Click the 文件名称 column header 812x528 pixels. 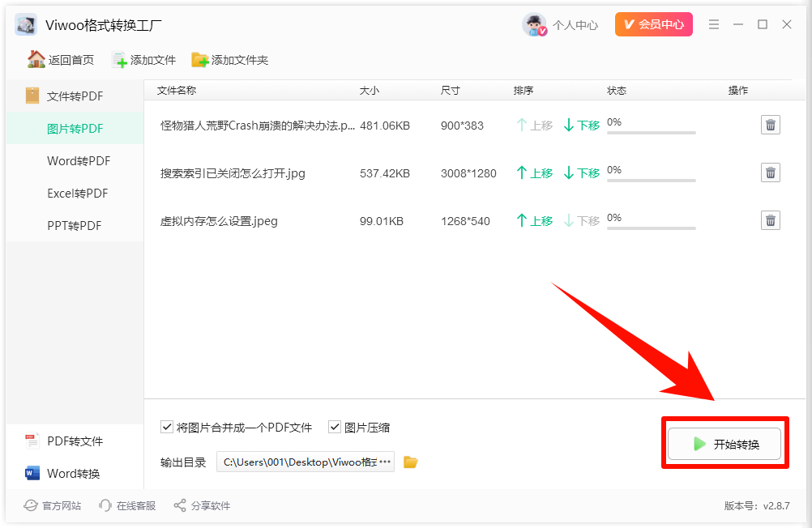point(177,91)
